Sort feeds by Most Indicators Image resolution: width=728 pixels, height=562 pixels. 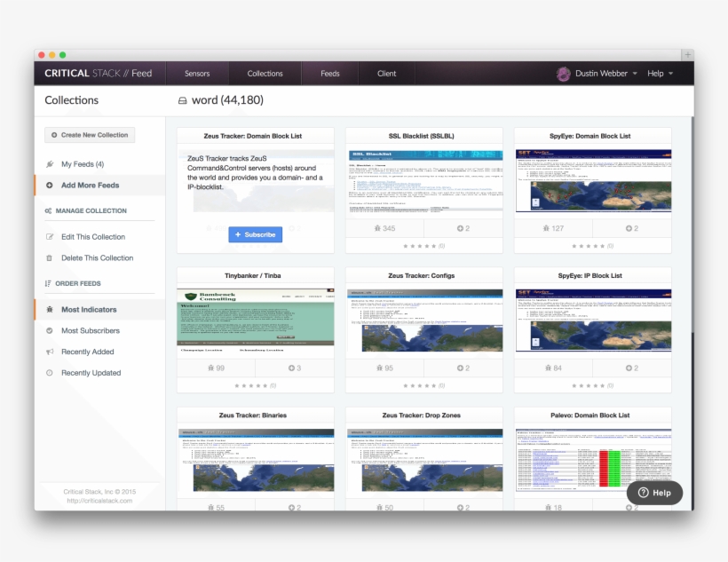89,310
